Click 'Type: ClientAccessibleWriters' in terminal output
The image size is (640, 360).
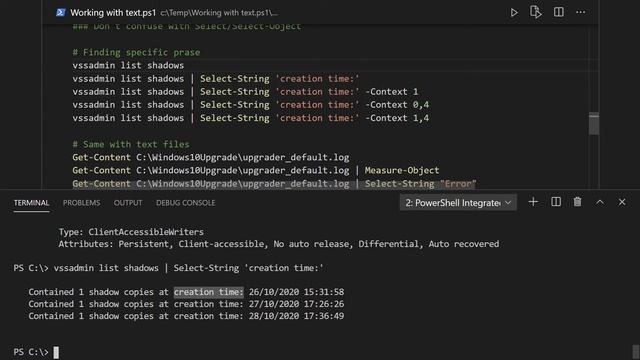coord(131,232)
